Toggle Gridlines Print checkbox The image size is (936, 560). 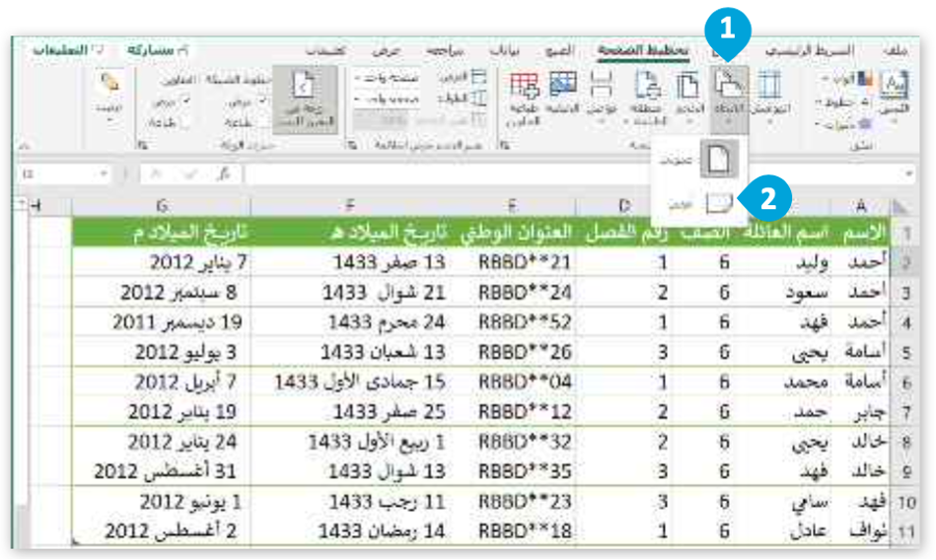point(261,122)
